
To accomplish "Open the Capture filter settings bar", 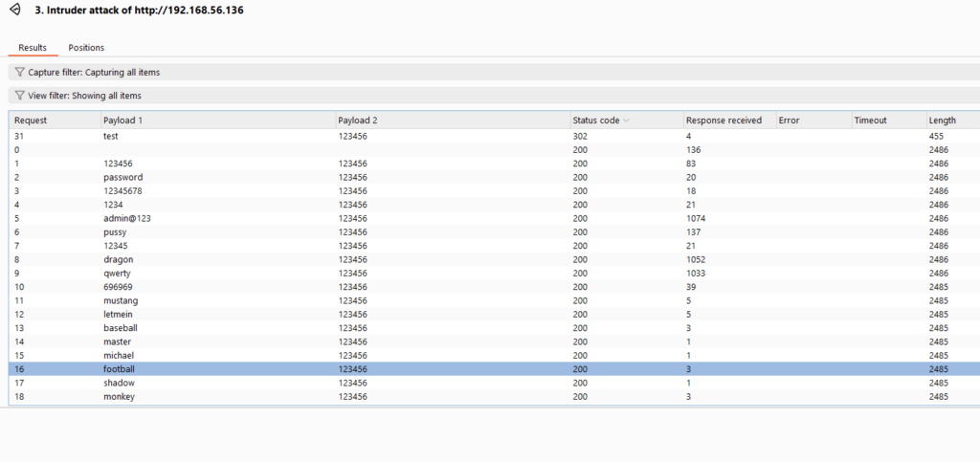I will 383,72.
